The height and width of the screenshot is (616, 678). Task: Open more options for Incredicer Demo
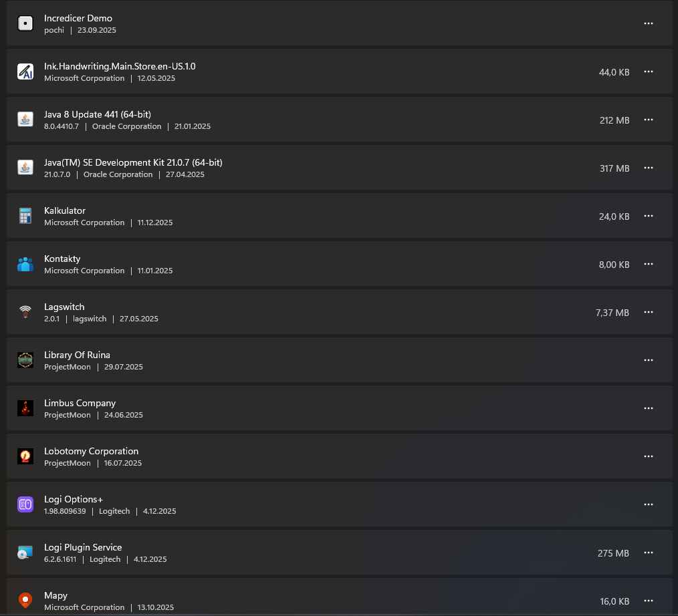coord(648,23)
